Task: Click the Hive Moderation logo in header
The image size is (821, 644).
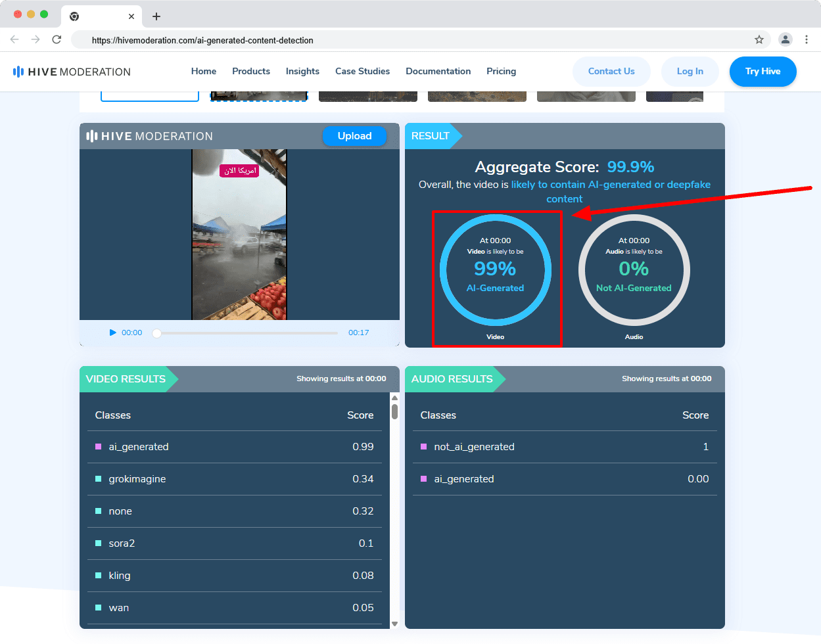Action: [x=72, y=72]
